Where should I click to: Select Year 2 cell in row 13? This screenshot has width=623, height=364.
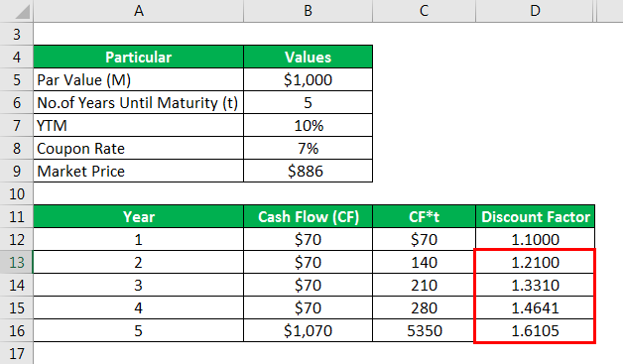pos(138,262)
